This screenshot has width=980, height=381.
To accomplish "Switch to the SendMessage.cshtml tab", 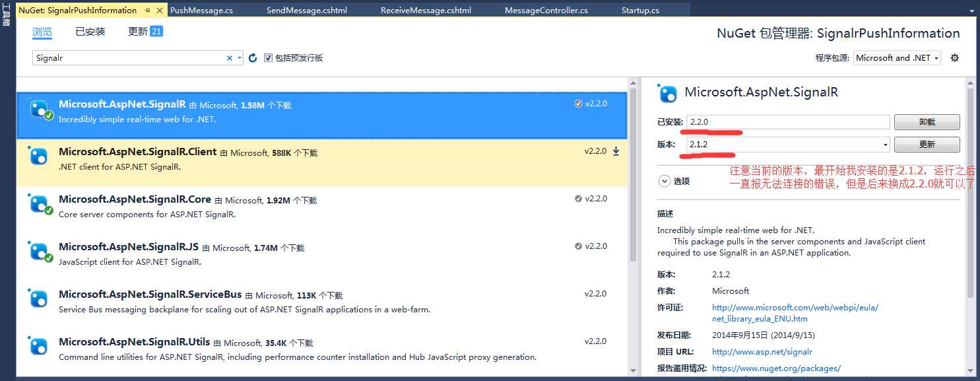I will [306, 11].
